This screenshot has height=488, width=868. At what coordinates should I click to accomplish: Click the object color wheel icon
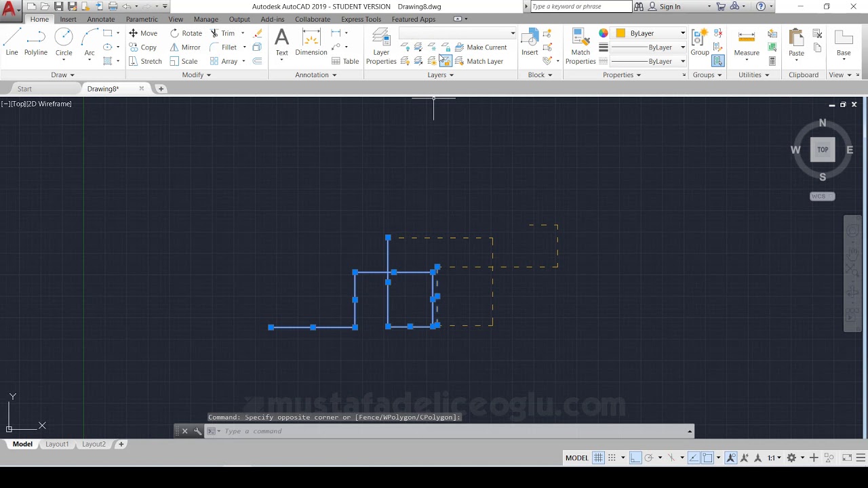tap(604, 33)
